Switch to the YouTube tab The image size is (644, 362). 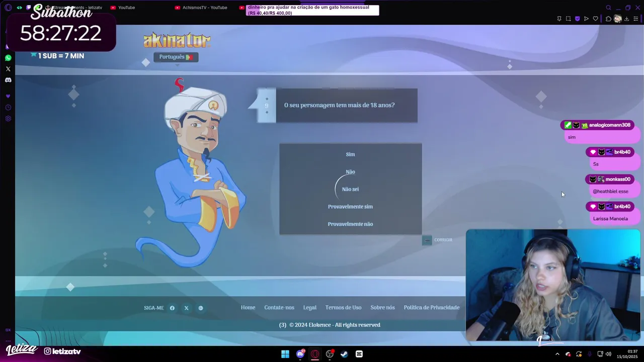coord(123,8)
